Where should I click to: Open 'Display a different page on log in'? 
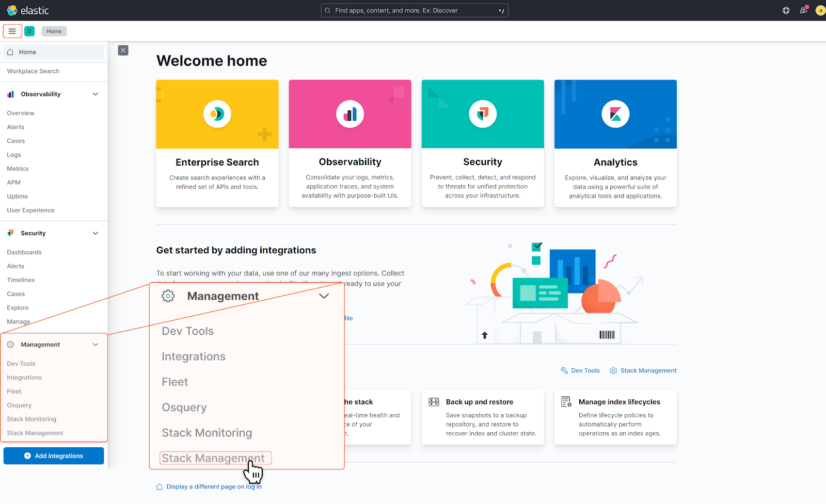pyautogui.click(x=213, y=486)
